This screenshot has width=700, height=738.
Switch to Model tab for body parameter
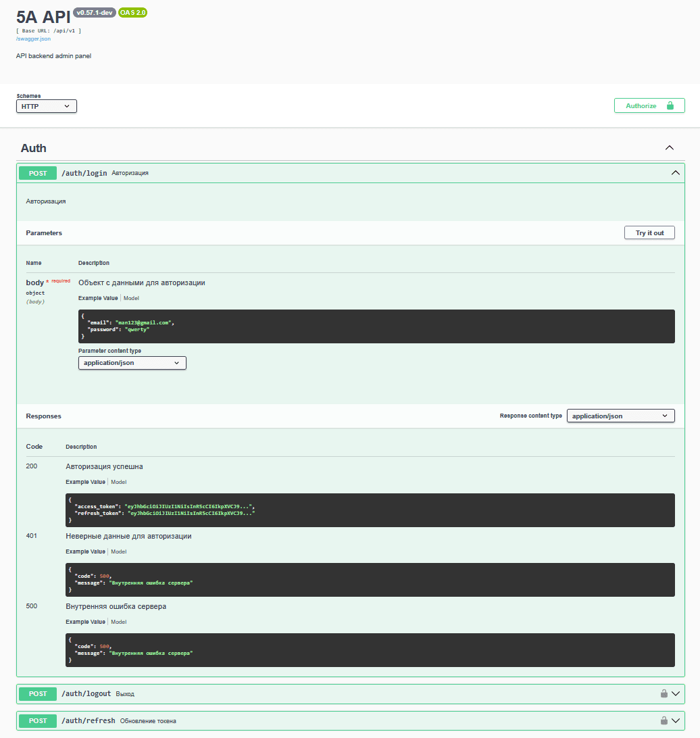131,298
